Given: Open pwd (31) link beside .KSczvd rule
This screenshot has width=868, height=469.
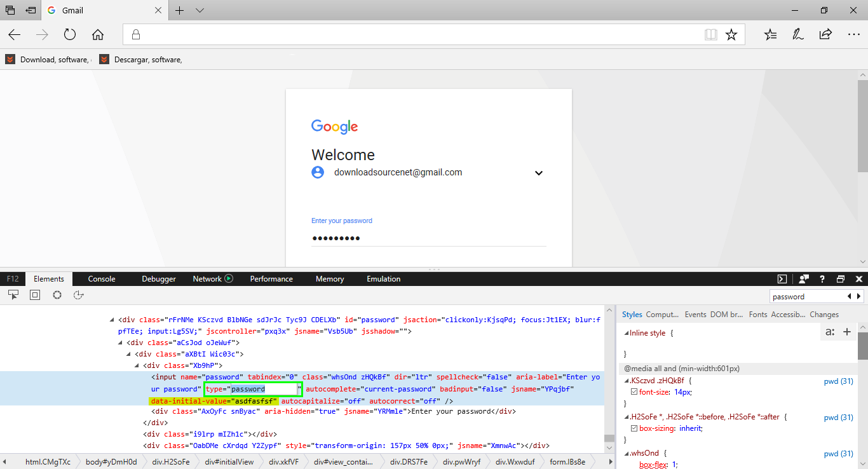Looking at the screenshot, I should [838, 381].
